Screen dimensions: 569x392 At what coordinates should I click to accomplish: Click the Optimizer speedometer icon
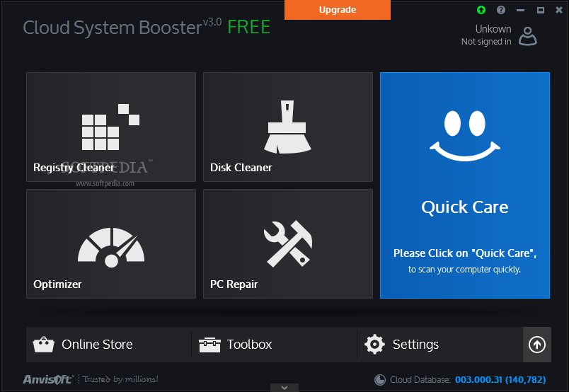[111, 248]
